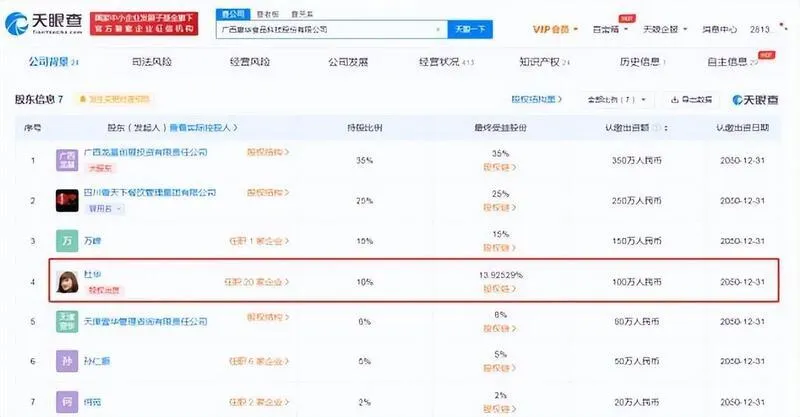Open the 天眼企服 dropdown
The height and width of the screenshot is (417, 800).
coord(665,29)
